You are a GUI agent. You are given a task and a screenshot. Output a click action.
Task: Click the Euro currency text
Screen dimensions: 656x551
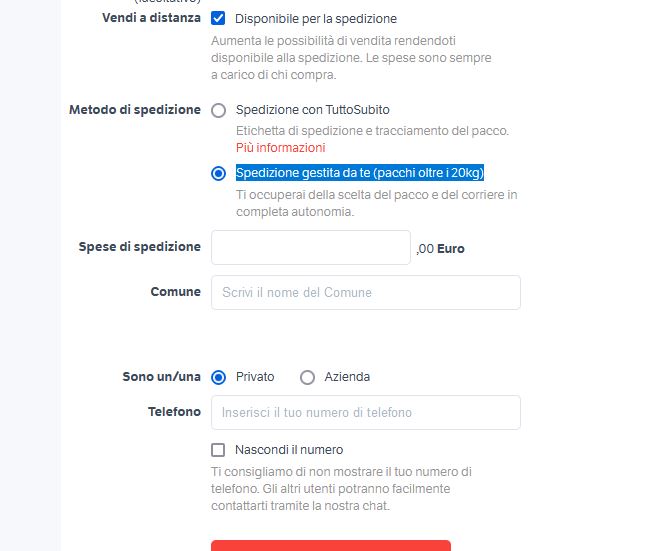click(x=450, y=249)
